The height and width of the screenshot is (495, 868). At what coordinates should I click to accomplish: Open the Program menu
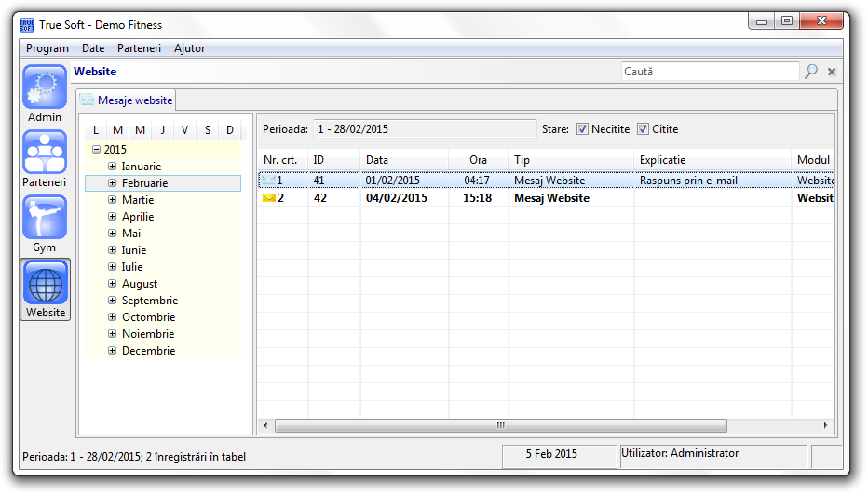click(x=47, y=48)
